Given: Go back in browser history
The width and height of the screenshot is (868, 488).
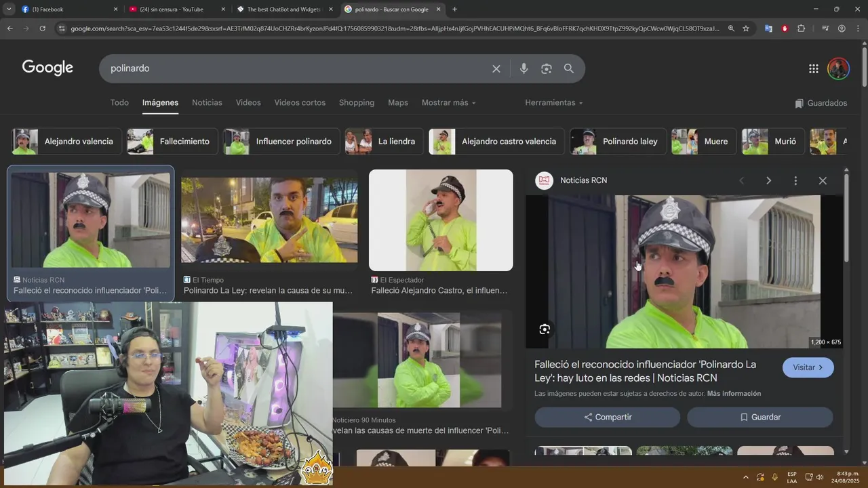Looking at the screenshot, I should 9,28.
